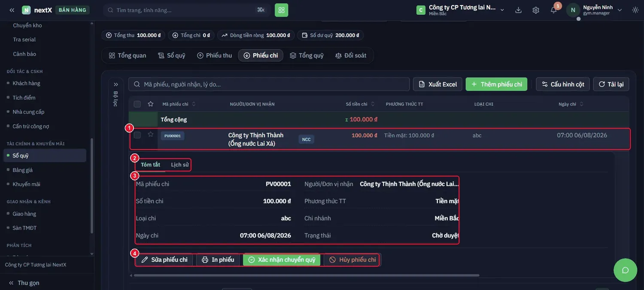
Task: Open settings gear icon
Action: 536,10
